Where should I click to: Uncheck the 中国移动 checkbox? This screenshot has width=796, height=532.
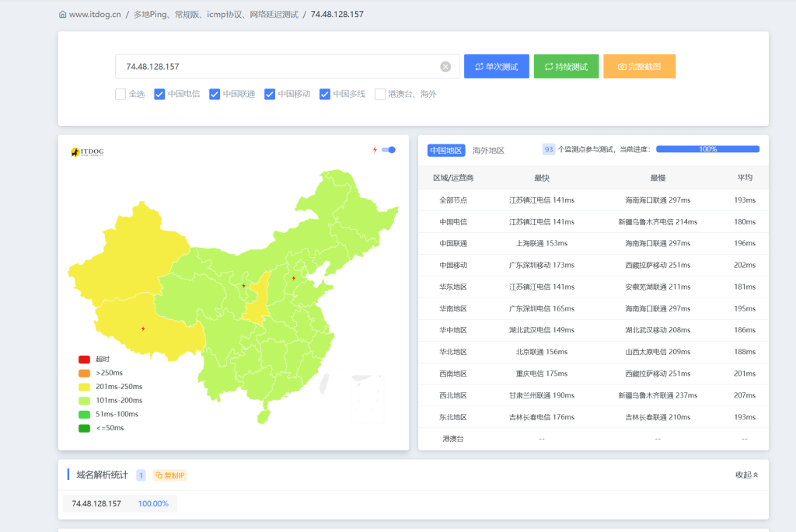click(270, 94)
